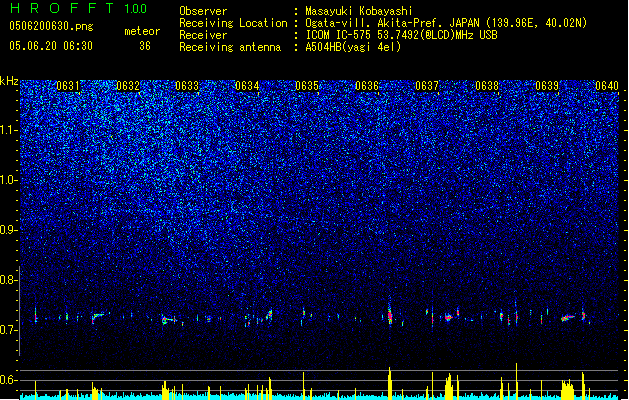Click the 0638 time marker

click(x=487, y=86)
